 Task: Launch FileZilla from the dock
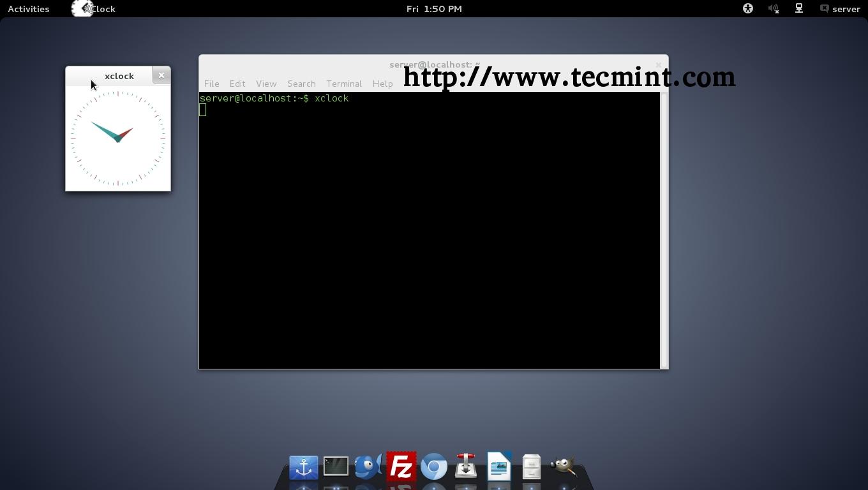tap(401, 466)
